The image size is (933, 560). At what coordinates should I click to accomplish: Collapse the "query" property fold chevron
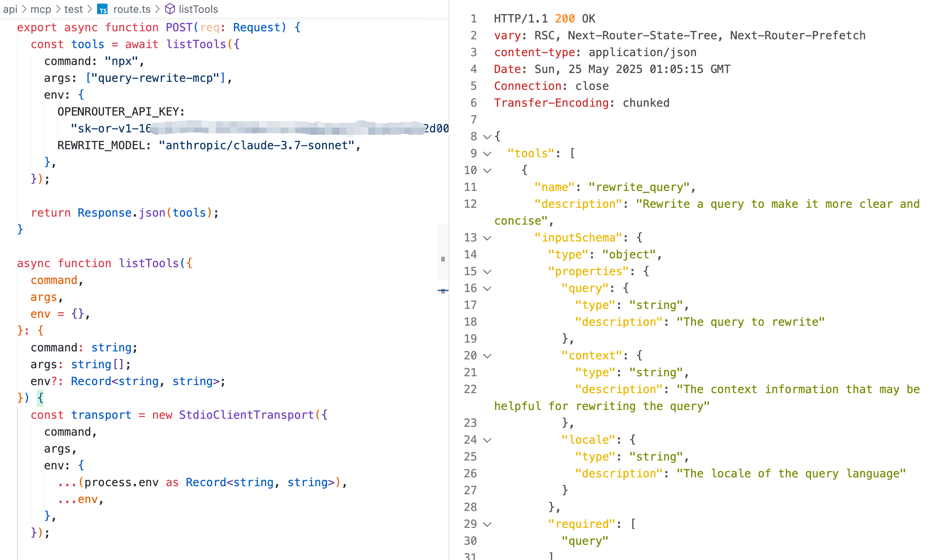pyautogui.click(x=487, y=288)
